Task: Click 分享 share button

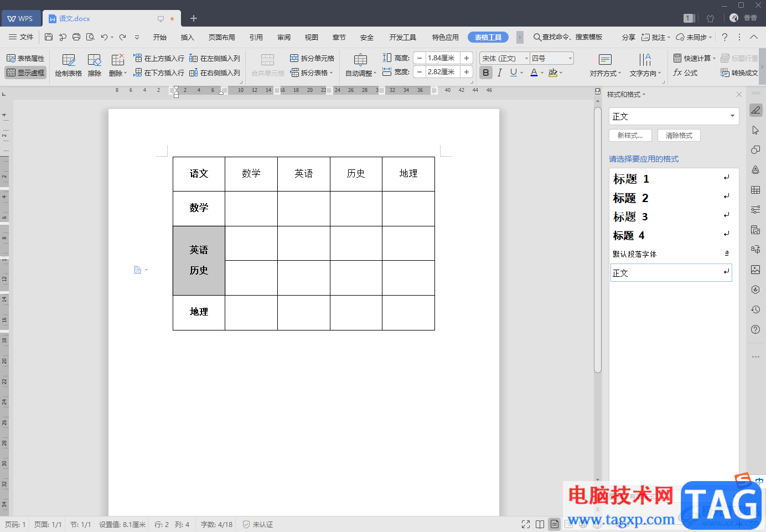Action: (628, 37)
